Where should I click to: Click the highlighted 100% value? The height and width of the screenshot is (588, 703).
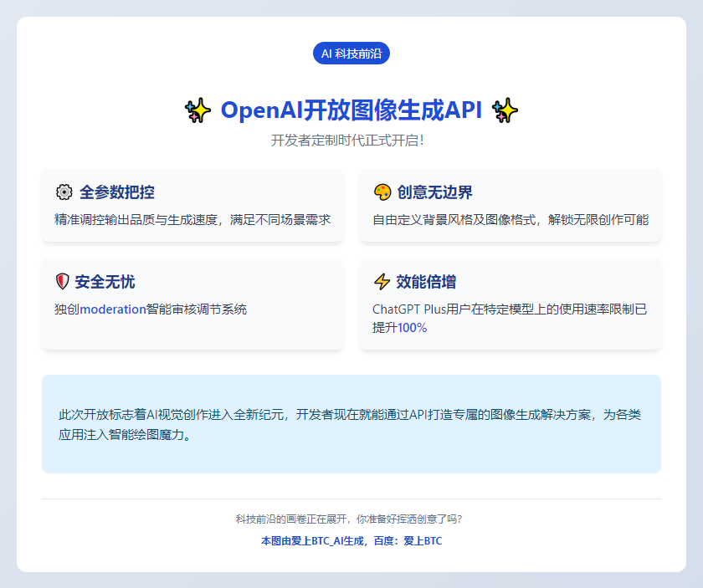coord(412,328)
